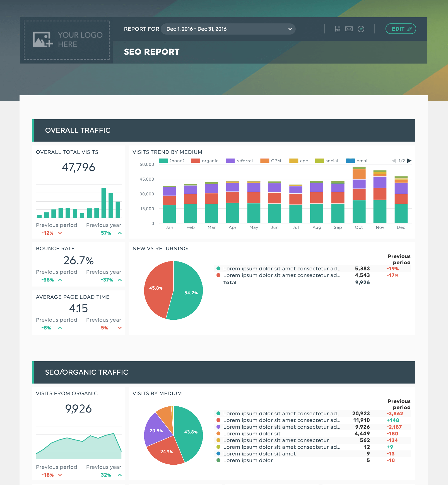Click the 11,910 row in Visits by Medium

tap(313, 420)
